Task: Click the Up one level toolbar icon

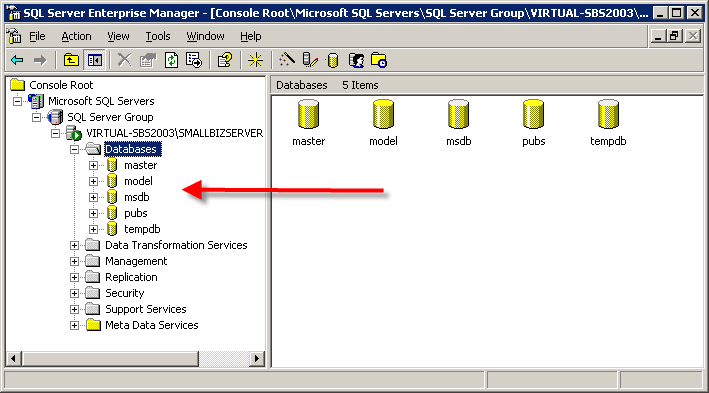Action: 71,60
